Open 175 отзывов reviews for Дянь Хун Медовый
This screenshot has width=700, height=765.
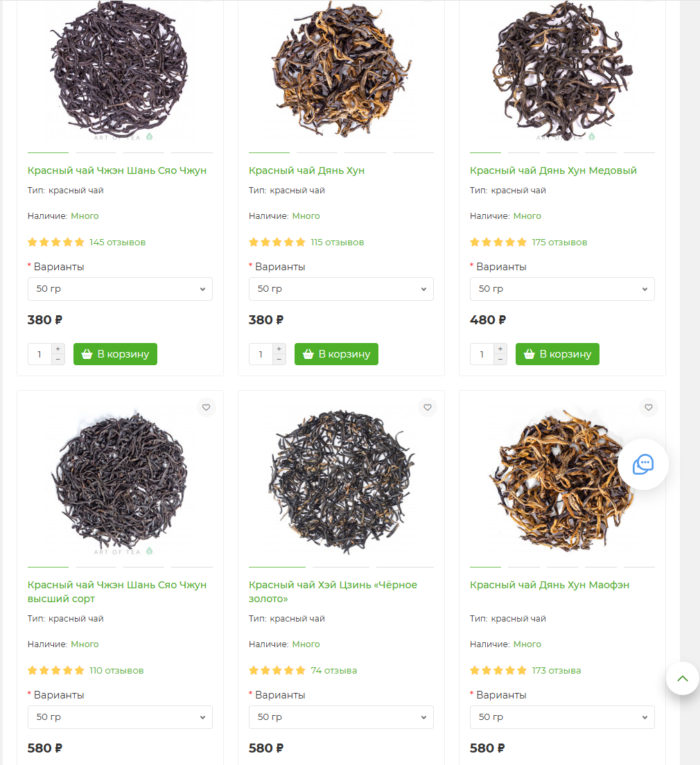click(559, 243)
